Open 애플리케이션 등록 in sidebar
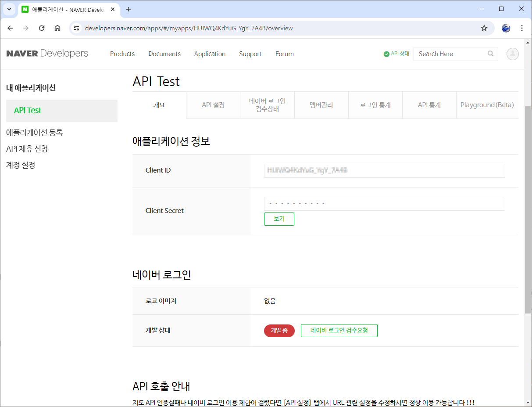Image resolution: width=532 pixels, height=407 pixels. [x=35, y=133]
